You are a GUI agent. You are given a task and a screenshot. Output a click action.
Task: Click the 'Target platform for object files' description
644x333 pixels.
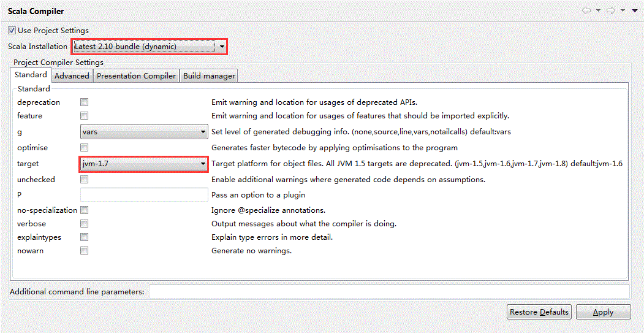click(x=417, y=164)
